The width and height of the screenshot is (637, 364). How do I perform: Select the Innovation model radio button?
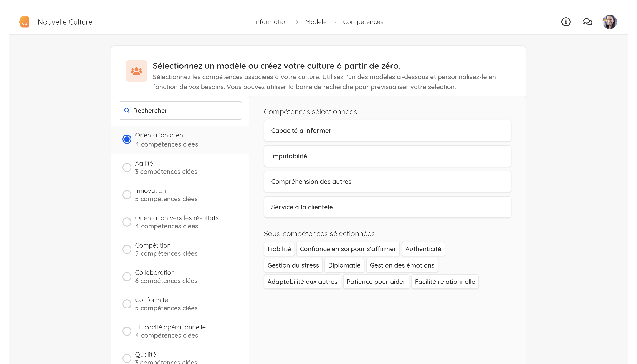point(127,195)
